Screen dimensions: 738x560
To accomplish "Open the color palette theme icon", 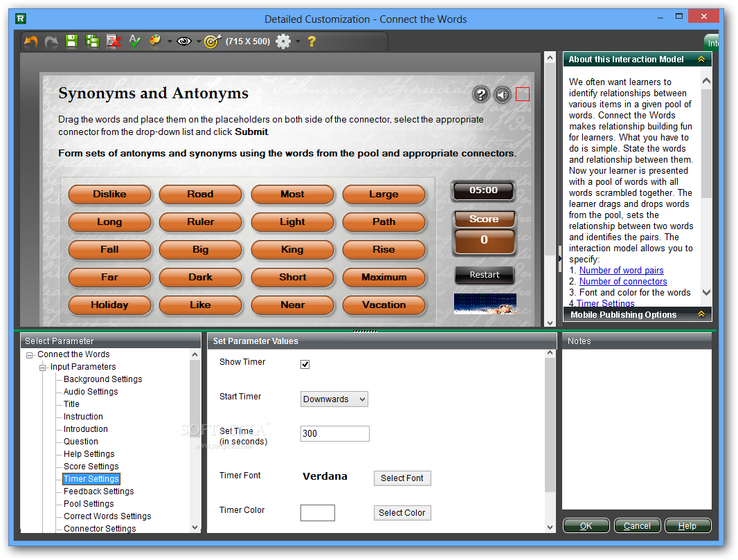I will 155,41.
